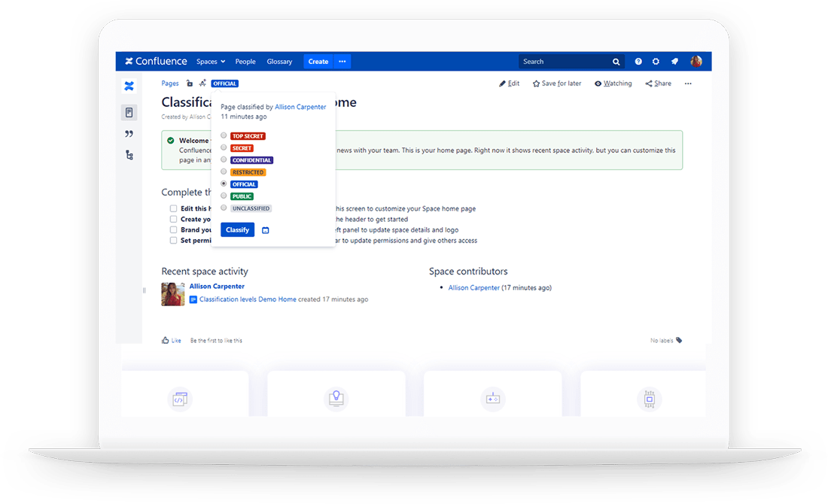Open the page more actions ellipsis
Screen dimensions: 828x504
click(x=688, y=83)
